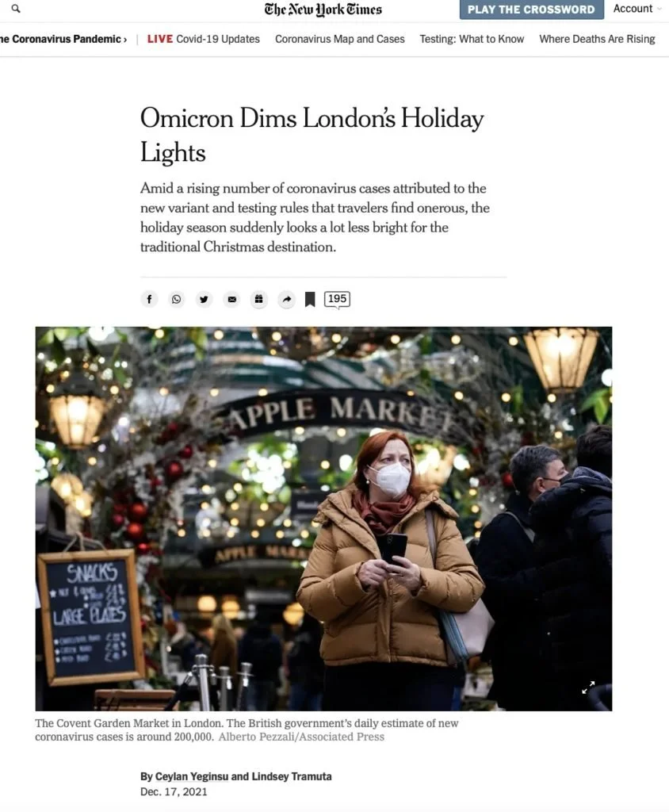Click The New York Times logo
Image resolution: width=669 pixels, height=812 pixels.
[323, 10]
